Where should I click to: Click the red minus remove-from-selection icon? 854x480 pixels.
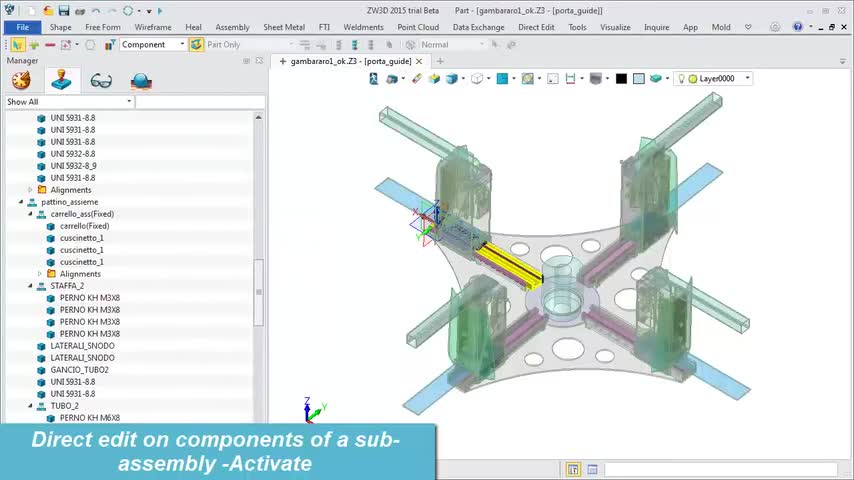pos(50,45)
